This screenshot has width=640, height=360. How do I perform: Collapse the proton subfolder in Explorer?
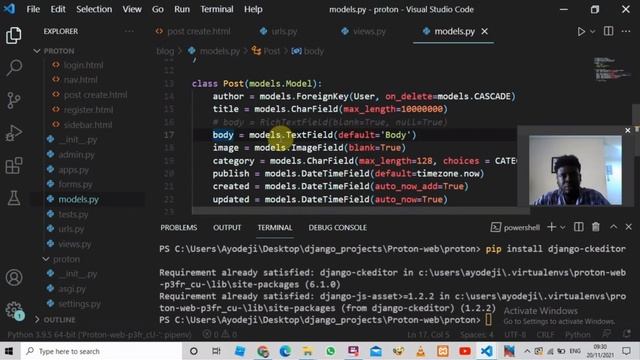click(66, 259)
